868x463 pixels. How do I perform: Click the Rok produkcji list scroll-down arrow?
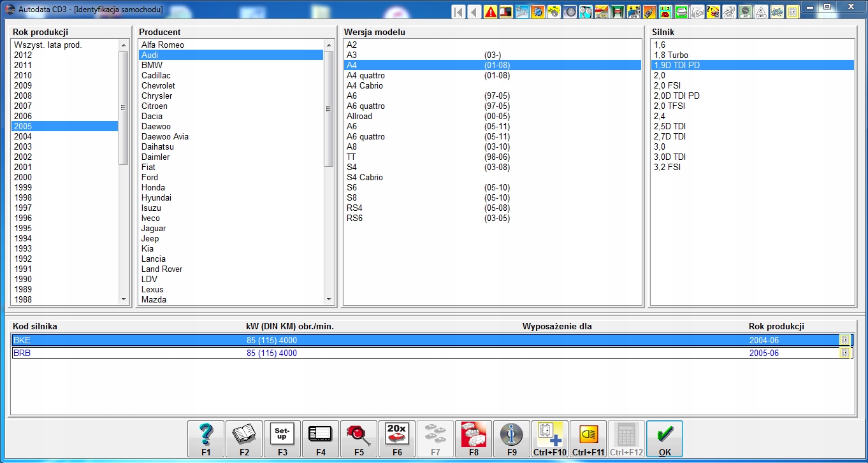coord(124,299)
